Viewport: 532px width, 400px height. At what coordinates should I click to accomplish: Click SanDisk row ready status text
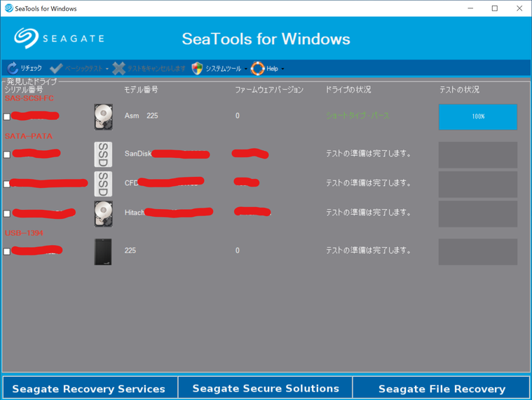[369, 154]
